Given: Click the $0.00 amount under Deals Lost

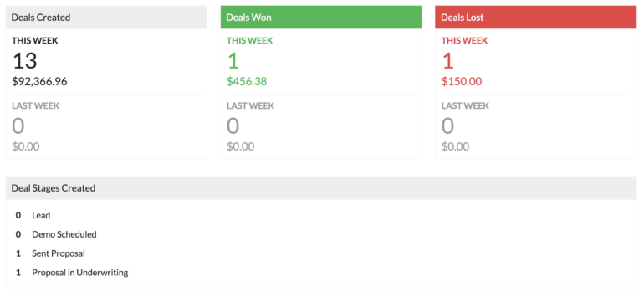Looking at the screenshot, I should click(456, 146).
